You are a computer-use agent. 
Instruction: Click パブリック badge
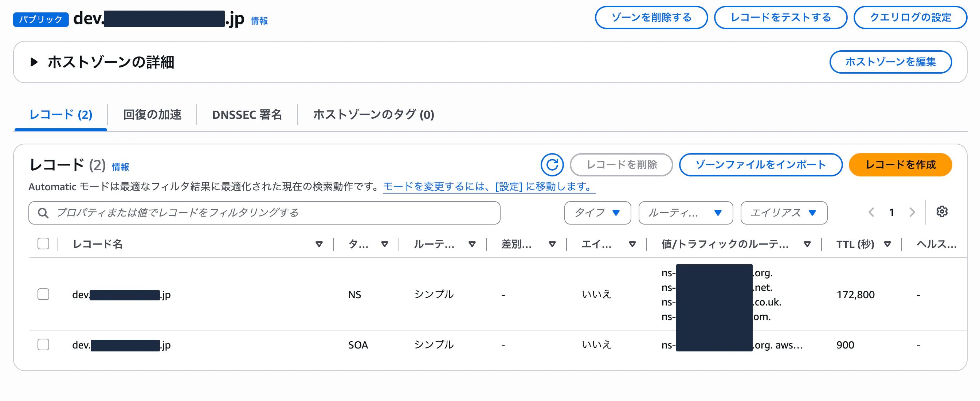click(41, 19)
